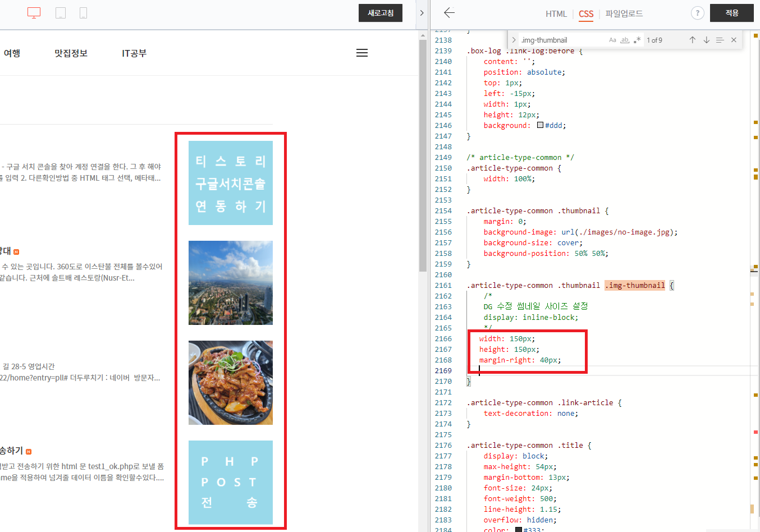
Task: Open the hamburger menu in blog preview
Action: 362,53
